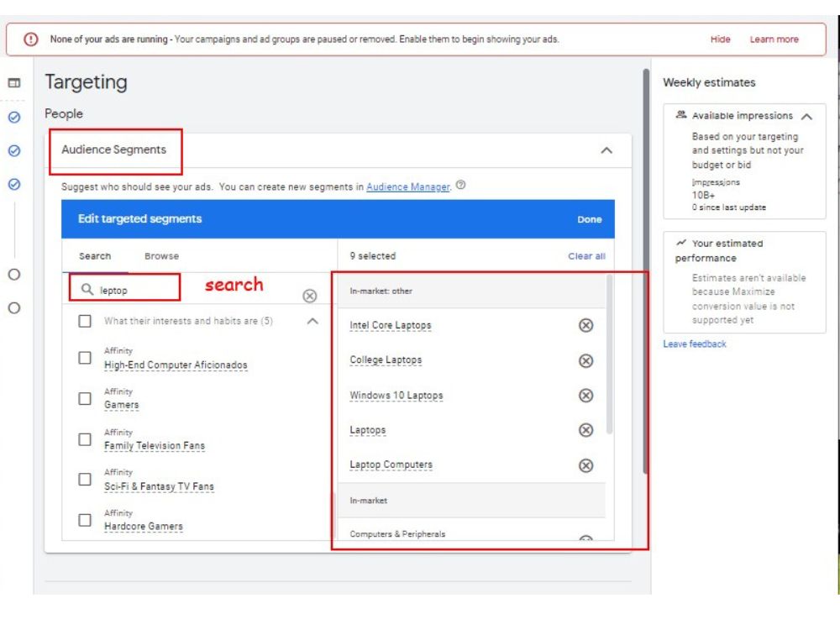This screenshot has height=630, width=840.
Task: Open Learn more in the banner
Action: 774,39
